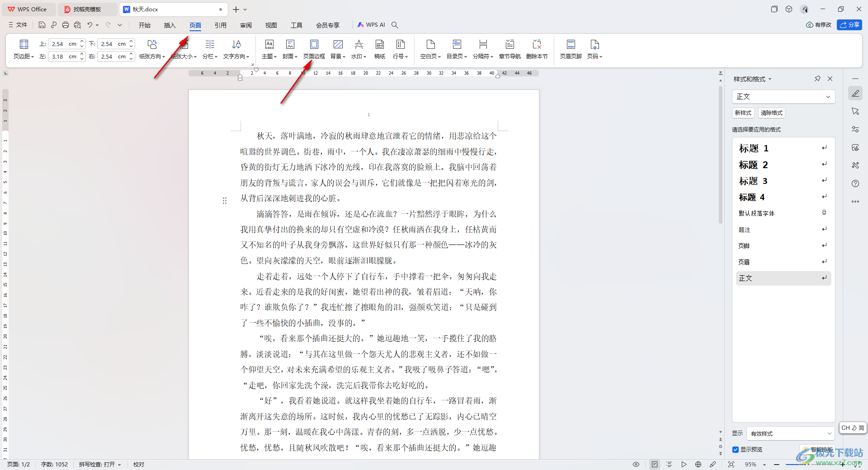Toggle eye protection mode in status bar

coord(636,464)
